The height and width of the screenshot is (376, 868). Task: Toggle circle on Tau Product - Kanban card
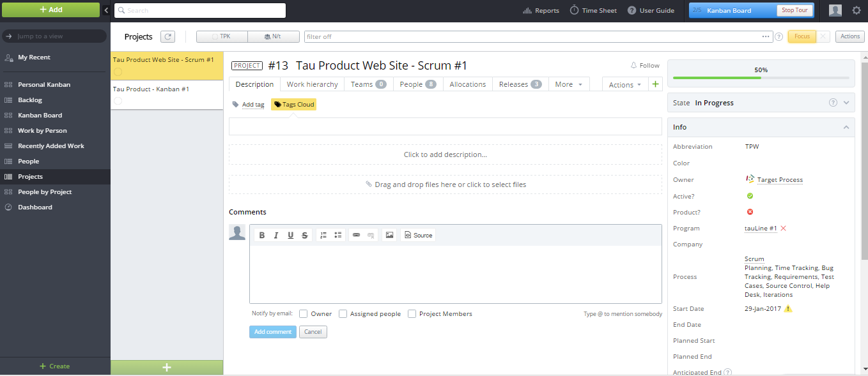118,101
